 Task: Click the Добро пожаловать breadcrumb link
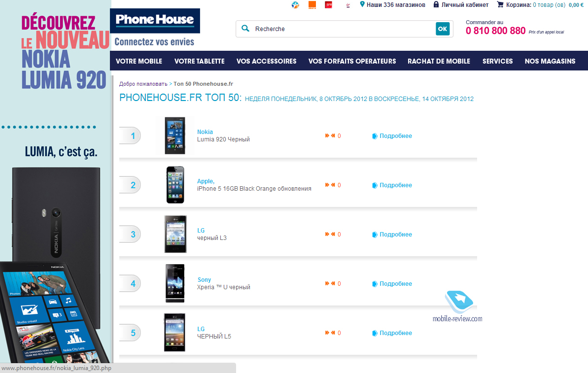coord(143,84)
